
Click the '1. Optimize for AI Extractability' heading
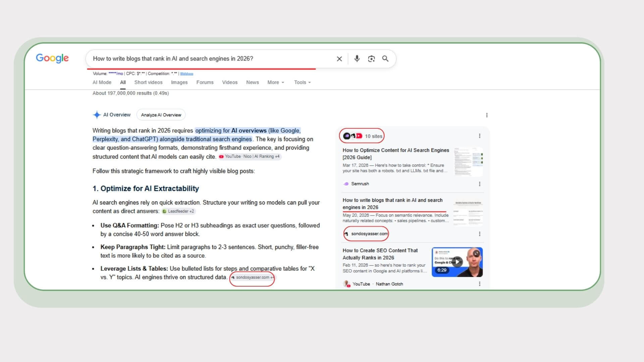click(146, 189)
